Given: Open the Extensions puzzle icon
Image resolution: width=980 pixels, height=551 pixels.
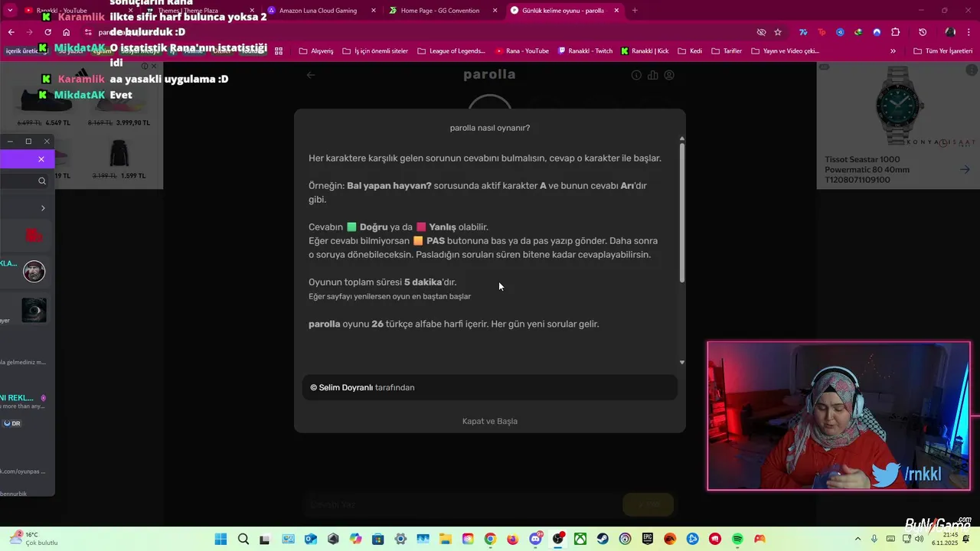Looking at the screenshot, I should [x=896, y=32].
